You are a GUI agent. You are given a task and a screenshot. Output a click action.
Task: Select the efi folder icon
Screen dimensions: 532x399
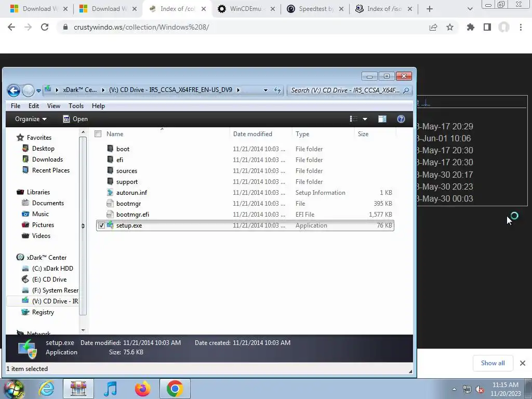(x=110, y=159)
